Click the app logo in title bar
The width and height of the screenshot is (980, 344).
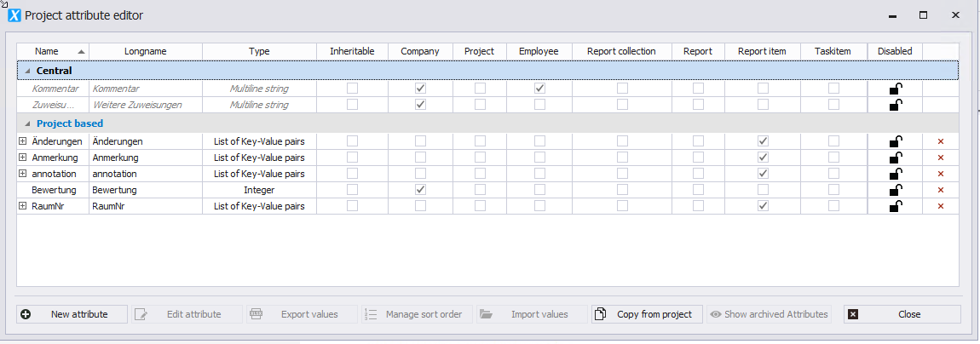tap(14, 15)
